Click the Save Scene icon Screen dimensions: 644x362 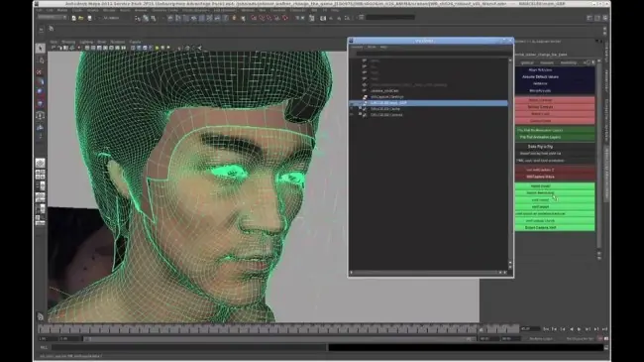click(89, 18)
